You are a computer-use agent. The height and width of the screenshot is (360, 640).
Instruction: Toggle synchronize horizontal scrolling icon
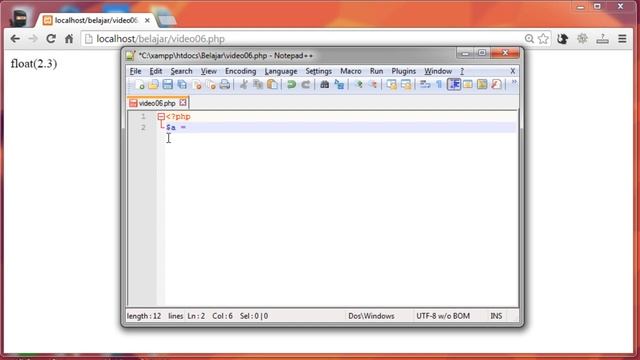(406, 84)
